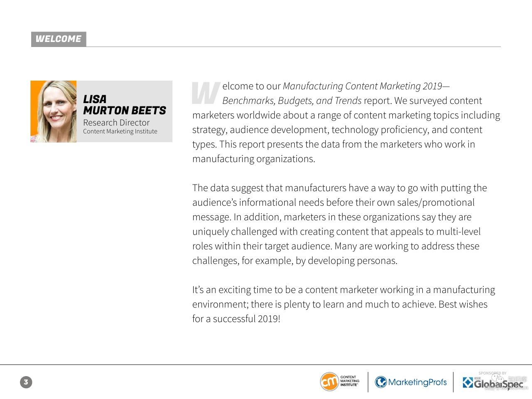Image resolution: width=532 pixels, height=399 pixels.
Task: Click the Research Director title text
Action: pos(116,123)
